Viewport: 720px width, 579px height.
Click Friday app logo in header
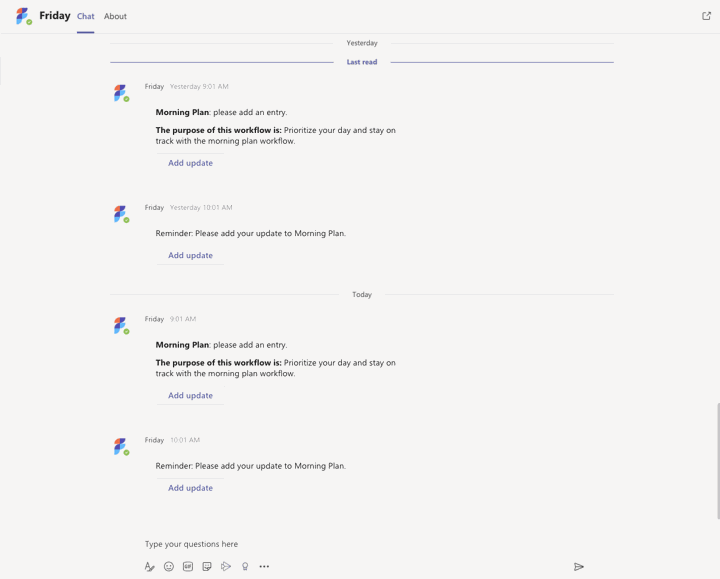[23, 16]
